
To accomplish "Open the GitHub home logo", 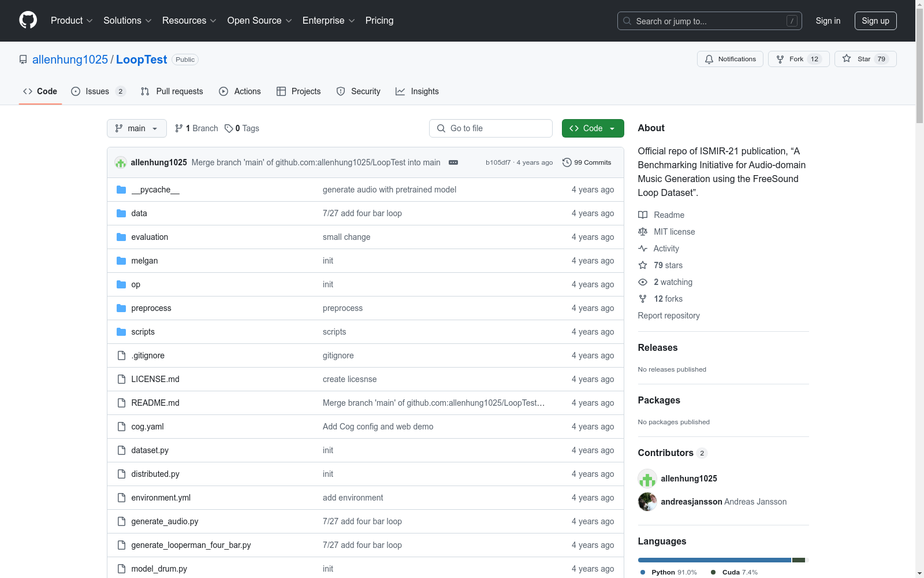I will (x=28, y=20).
